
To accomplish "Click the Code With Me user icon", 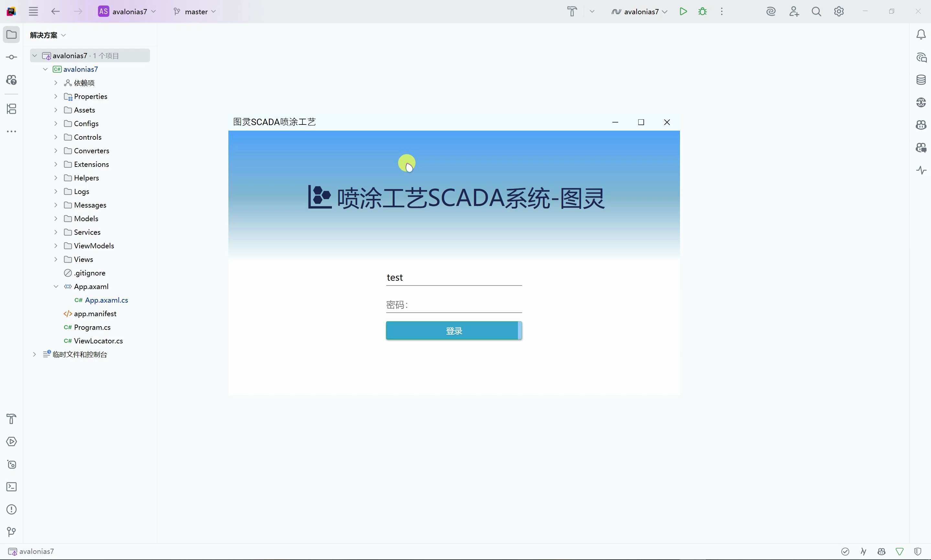I will click(x=794, y=11).
